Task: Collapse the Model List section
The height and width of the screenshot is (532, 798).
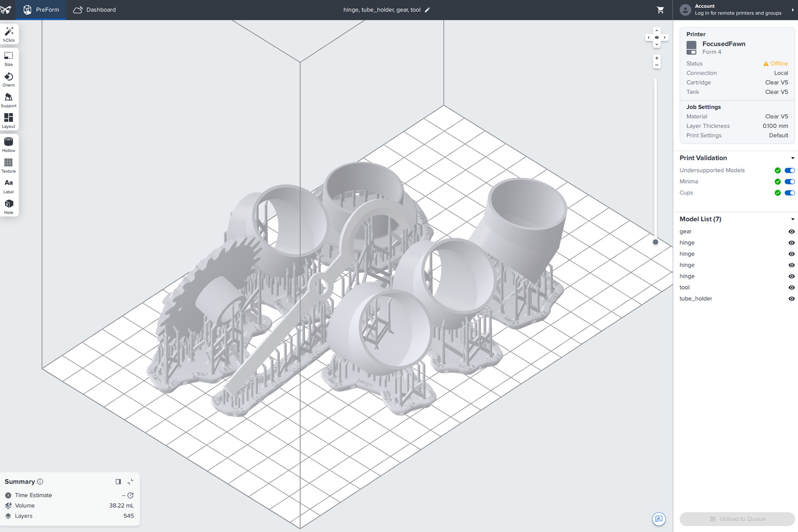Action: (x=793, y=219)
